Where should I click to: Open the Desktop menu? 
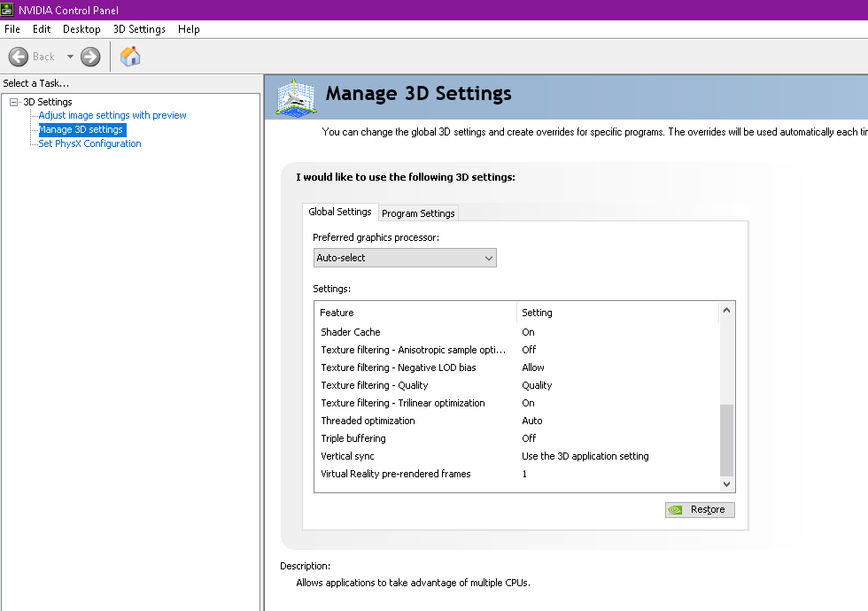81,28
